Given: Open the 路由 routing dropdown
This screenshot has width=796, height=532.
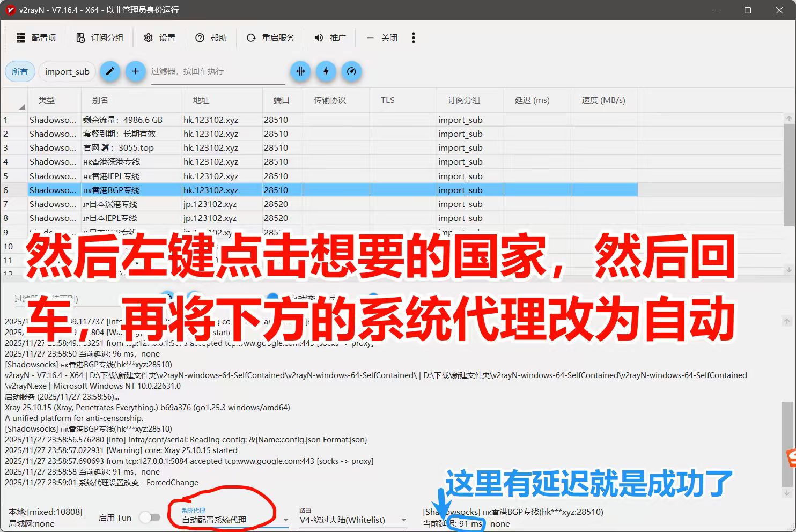Looking at the screenshot, I should click(x=351, y=520).
